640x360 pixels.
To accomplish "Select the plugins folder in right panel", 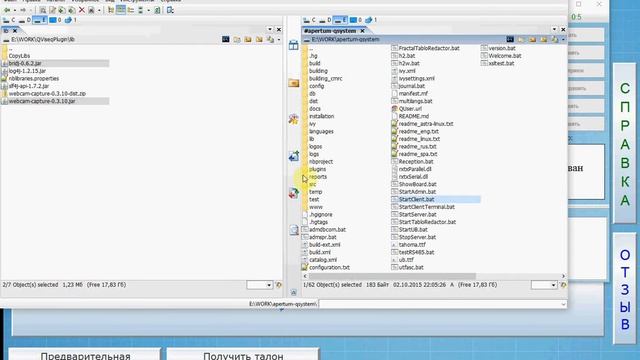I will click(317, 169).
